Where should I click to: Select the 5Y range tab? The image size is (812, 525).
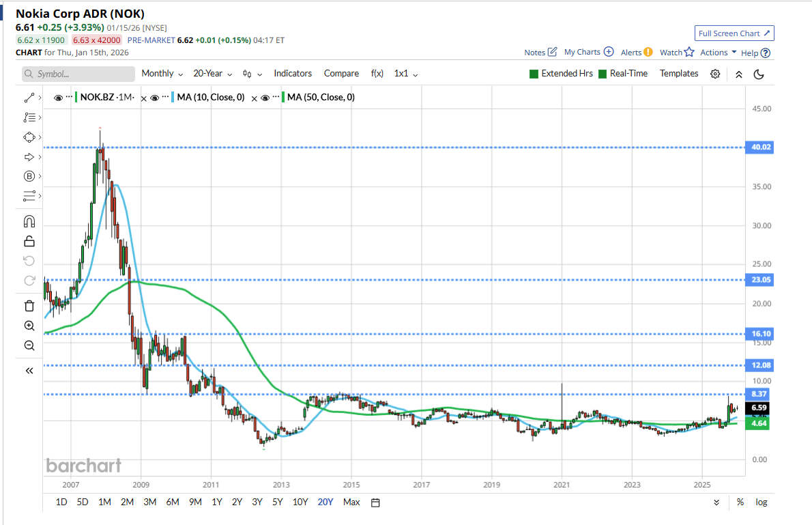tap(278, 502)
